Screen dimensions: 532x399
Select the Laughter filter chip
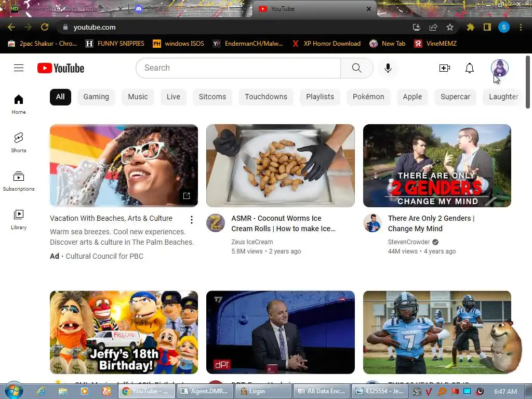[x=503, y=97]
